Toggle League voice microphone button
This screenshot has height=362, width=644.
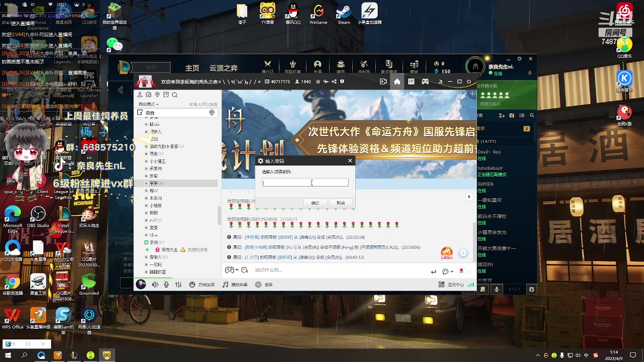(x=497, y=289)
